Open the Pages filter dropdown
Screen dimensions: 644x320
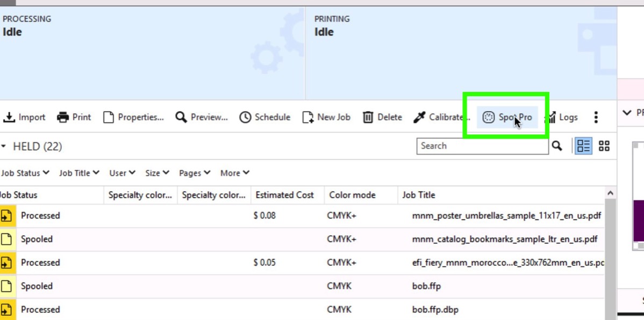tap(194, 173)
